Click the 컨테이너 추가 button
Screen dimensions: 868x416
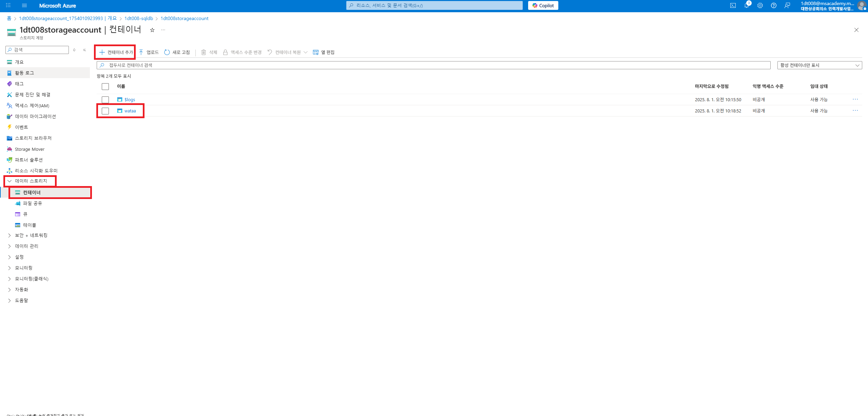tap(116, 52)
